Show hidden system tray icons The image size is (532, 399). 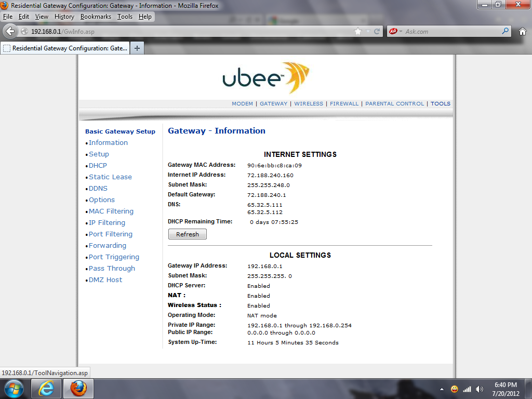click(x=442, y=389)
